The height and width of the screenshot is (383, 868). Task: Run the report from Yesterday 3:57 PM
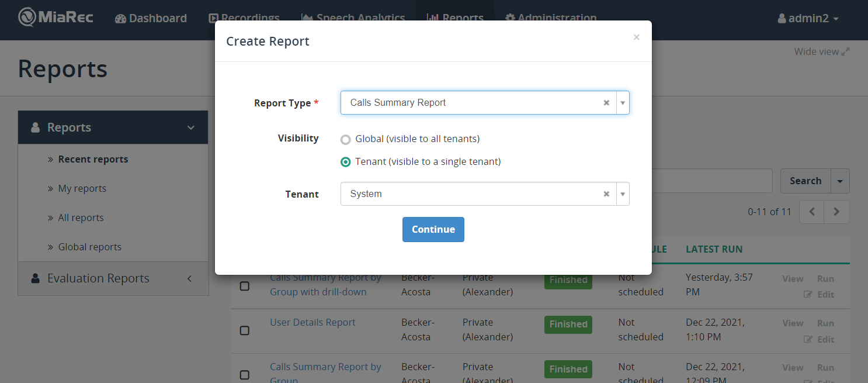click(x=825, y=279)
